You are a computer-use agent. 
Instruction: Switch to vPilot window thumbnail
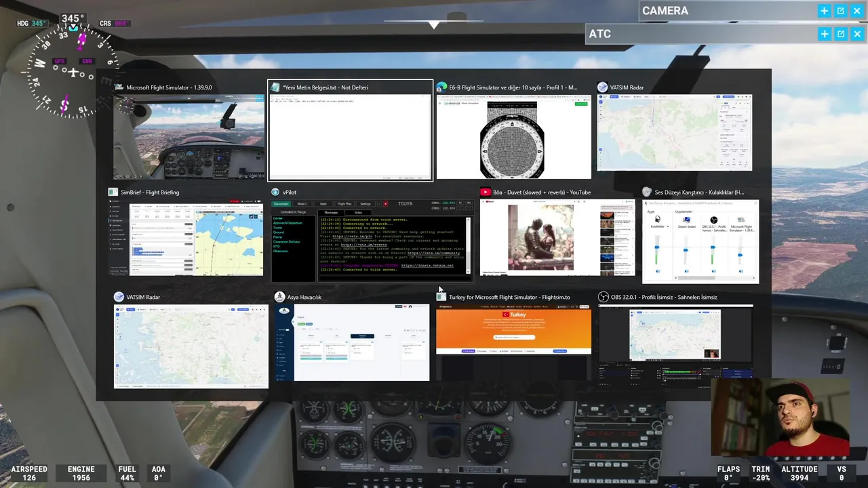[372, 241]
